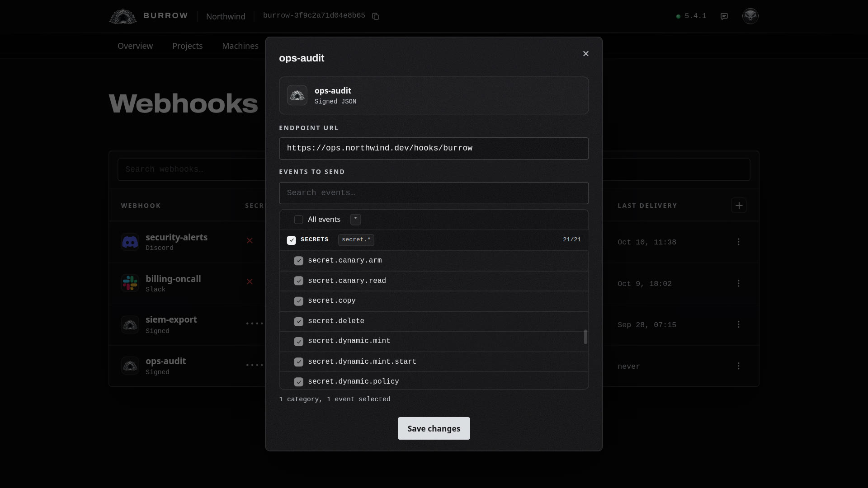The image size is (868, 488).
Task: Open actions menu for siem-export row
Action: click(x=739, y=324)
